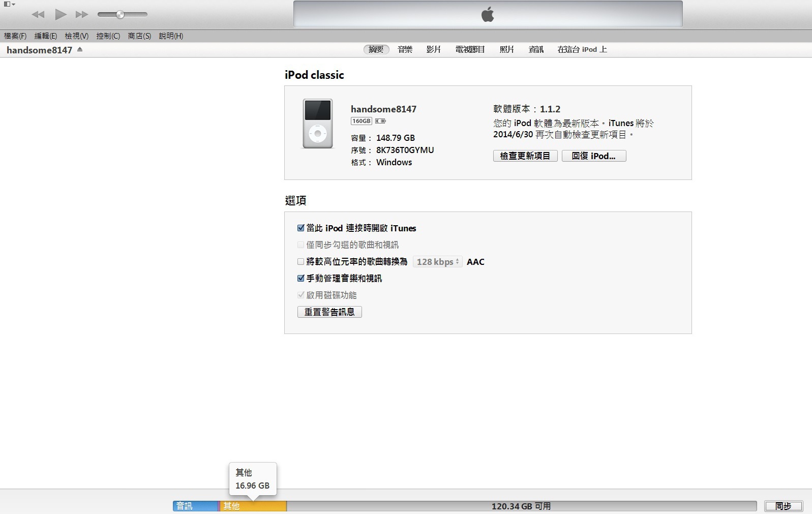
Task: Click the handsome8147 name beside iPod image
Action: coord(383,109)
